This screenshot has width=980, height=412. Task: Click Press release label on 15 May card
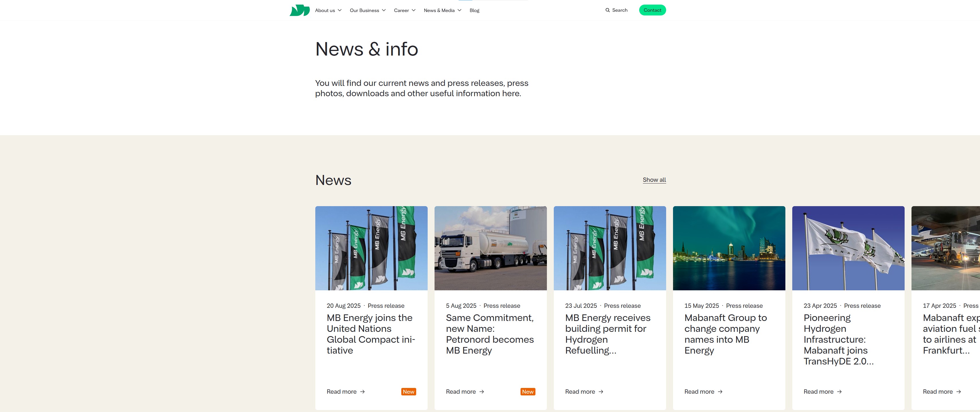[744, 305]
